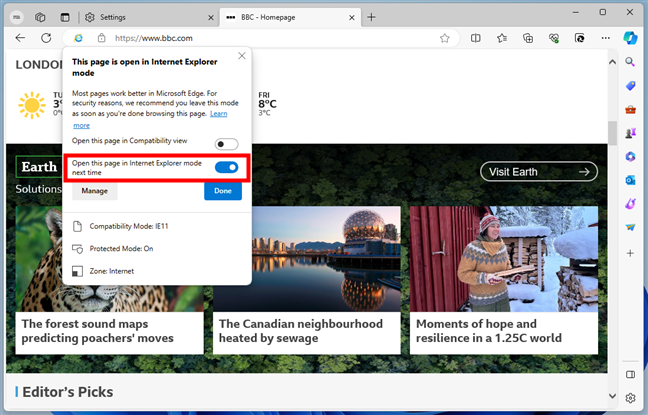Select the BBC - Homepage tab
The width and height of the screenshot is (648, 415).
[x=290, y=17]
